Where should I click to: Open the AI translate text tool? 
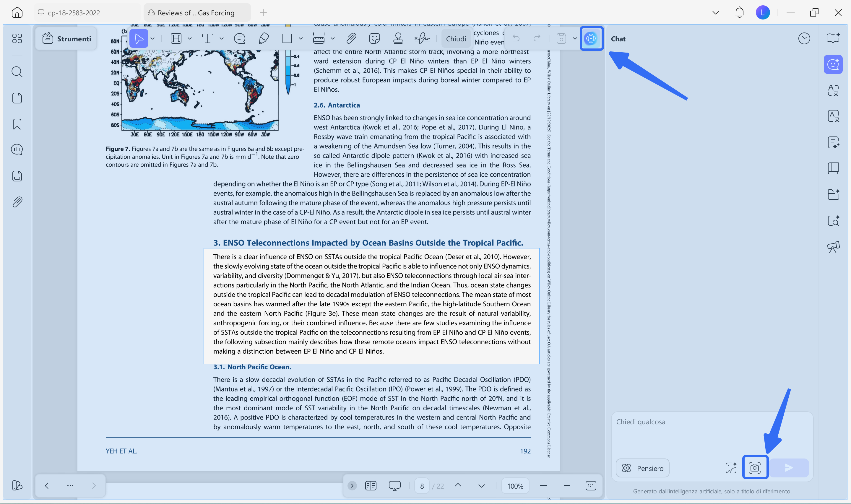(x=833, y=90)
